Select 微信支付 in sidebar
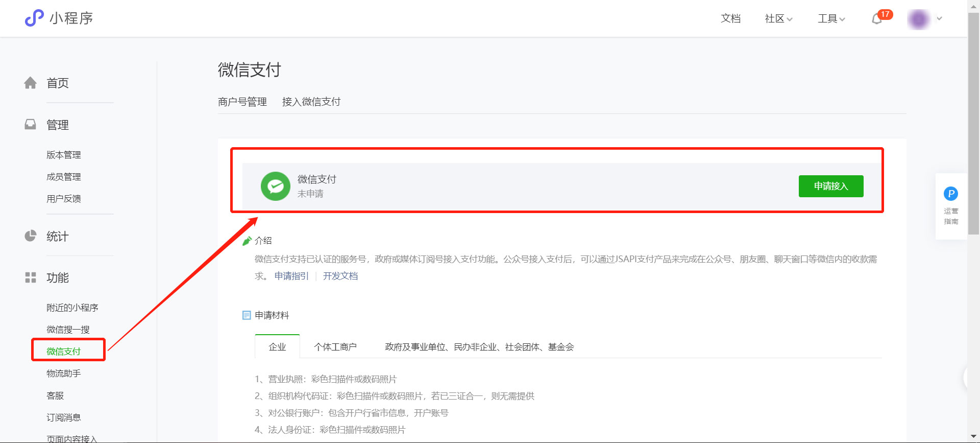Screen dimensions: 980x443 [64, 352]
